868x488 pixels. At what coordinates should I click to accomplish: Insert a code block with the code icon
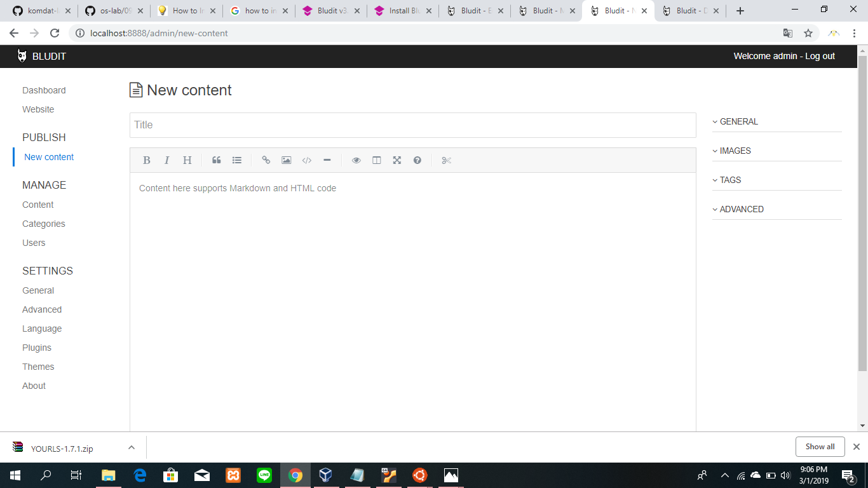[307, 160]
